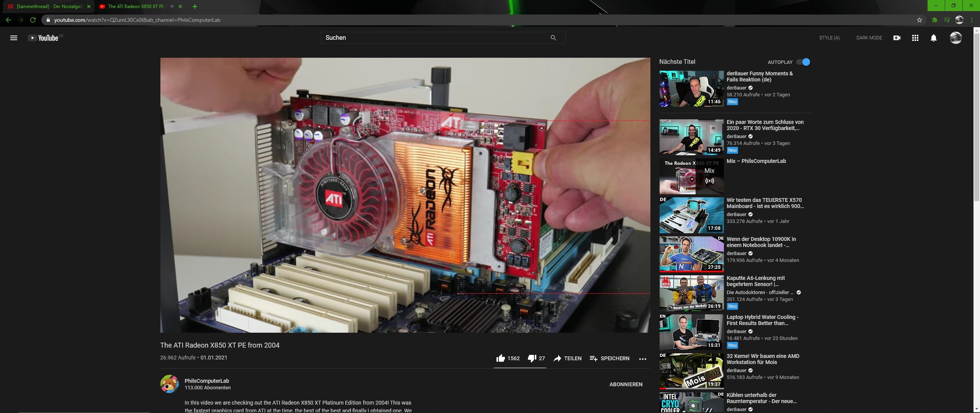Image resolution: width=980 pixels, height=413 pixels.
Task: Click the 'Nächste Titel' heading
Action: (677, 62)
